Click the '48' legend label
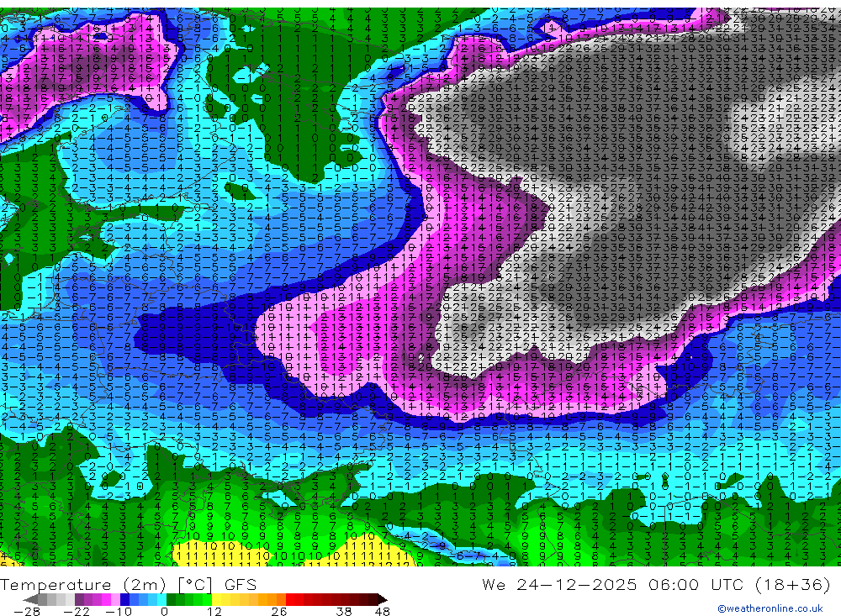Screen dimensions: 841x616 383,611
